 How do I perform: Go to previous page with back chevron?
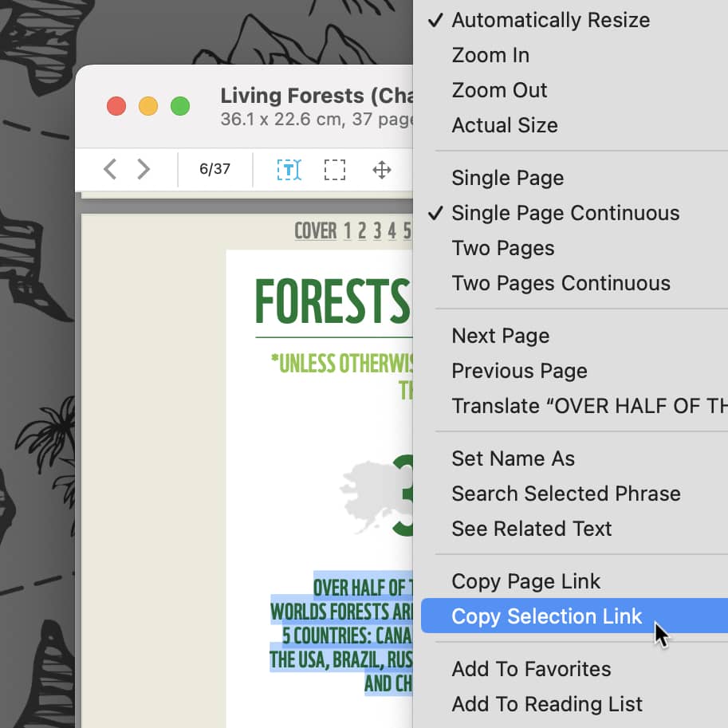[x=110, y=169]
